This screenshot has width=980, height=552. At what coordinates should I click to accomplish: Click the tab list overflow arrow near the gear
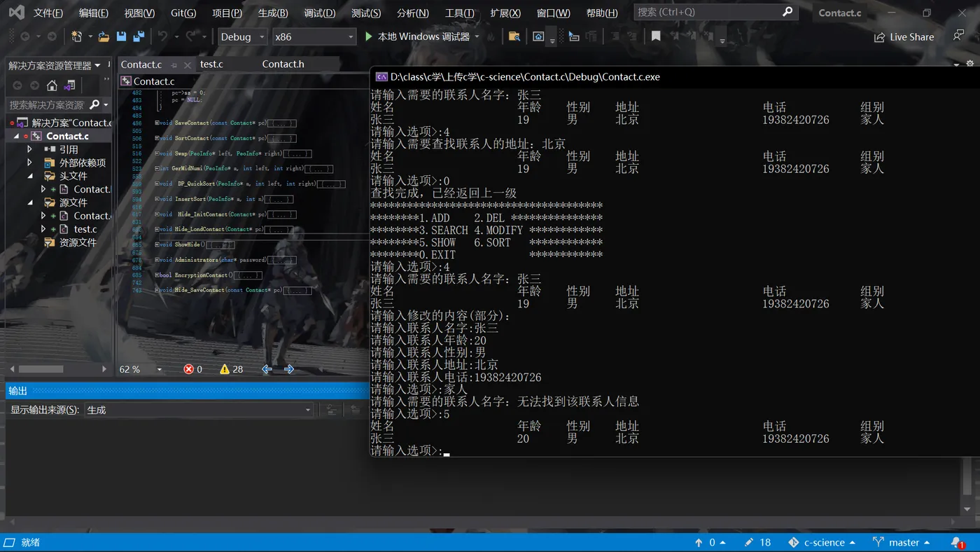click(x=957, y=64)
